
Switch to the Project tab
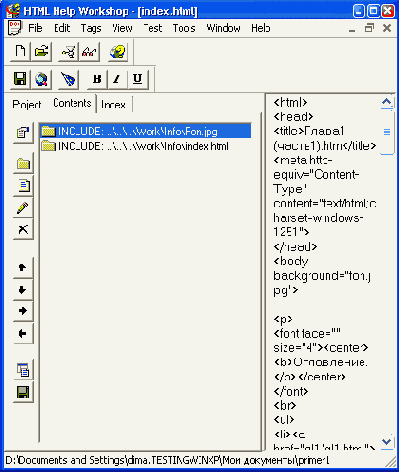(x=27, y=105)
